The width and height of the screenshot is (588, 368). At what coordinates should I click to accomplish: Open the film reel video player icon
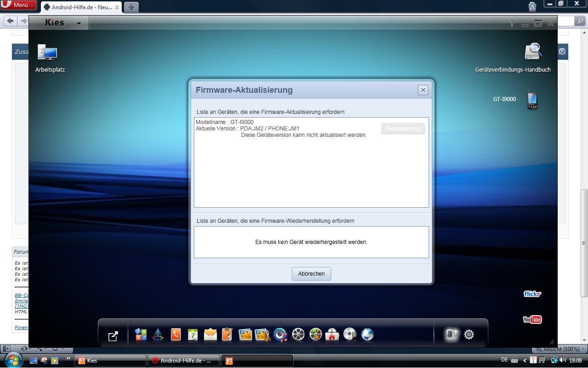(298, 334)
